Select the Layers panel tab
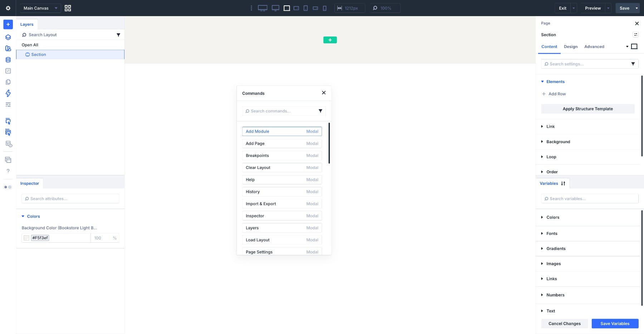This screenshot has height=334, width=644. (27, 24)
